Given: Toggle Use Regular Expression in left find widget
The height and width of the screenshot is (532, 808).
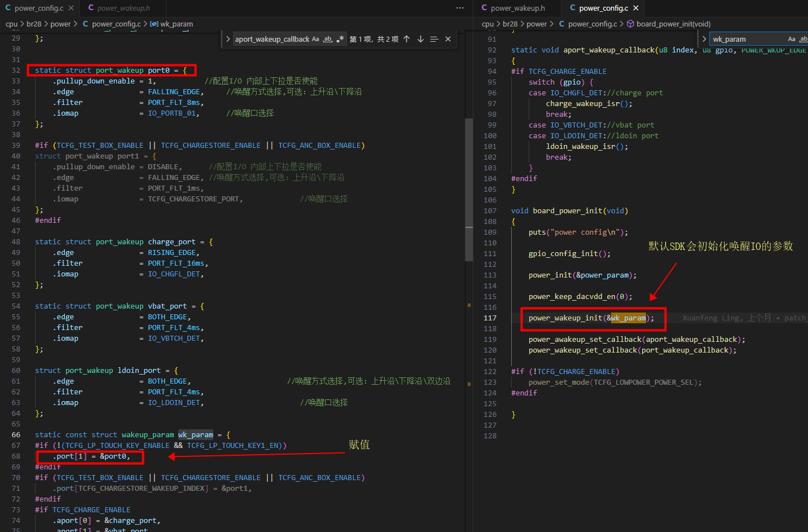Looking at the screenshot, I should [340, 39].
